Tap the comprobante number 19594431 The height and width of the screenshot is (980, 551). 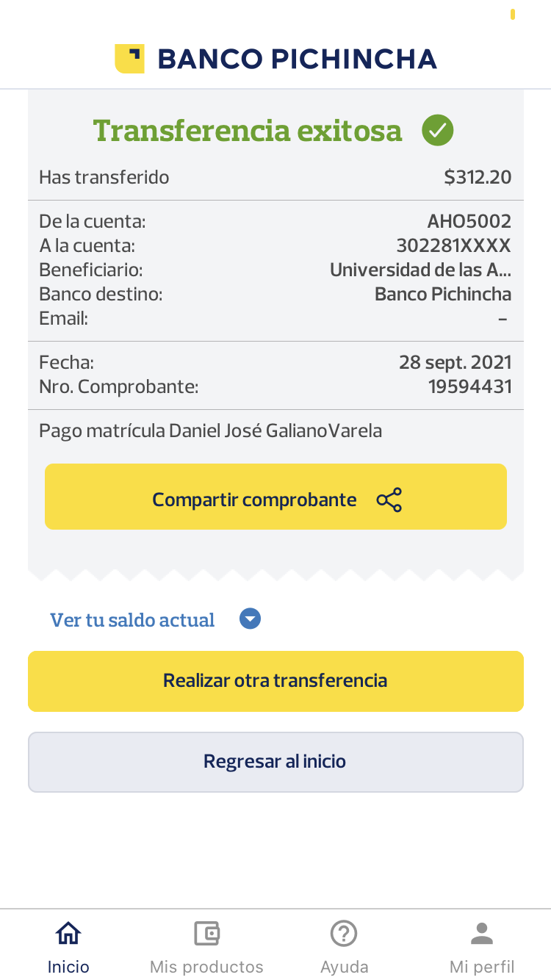[x=469, y=386]
